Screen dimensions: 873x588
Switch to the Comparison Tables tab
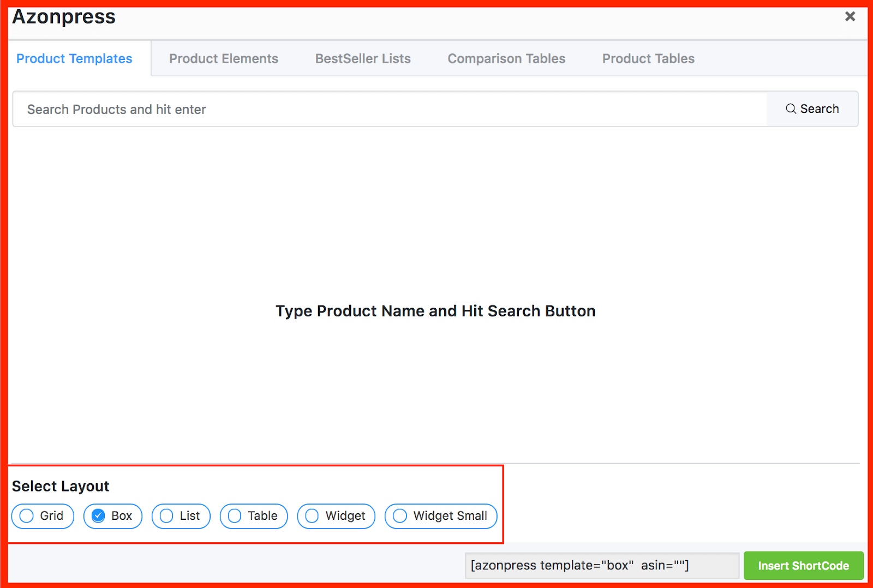click(x=506, y=58)
